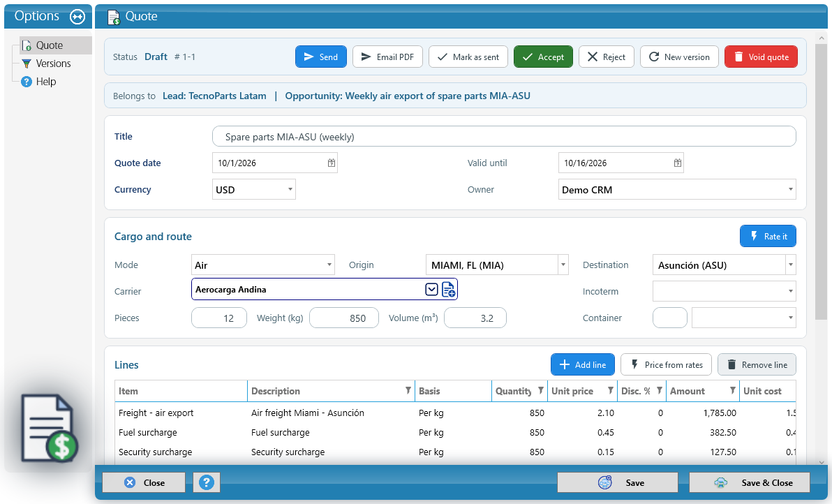Viewport: 832px width, 504px height.
Task: Open the calendar picker for Valid until
Action: point(677,163)
